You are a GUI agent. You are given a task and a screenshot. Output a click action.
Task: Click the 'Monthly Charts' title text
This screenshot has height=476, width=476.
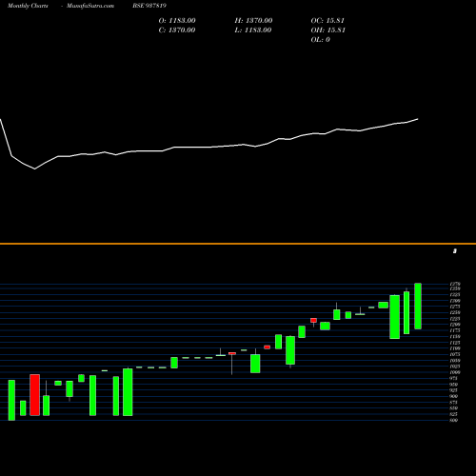28,6
